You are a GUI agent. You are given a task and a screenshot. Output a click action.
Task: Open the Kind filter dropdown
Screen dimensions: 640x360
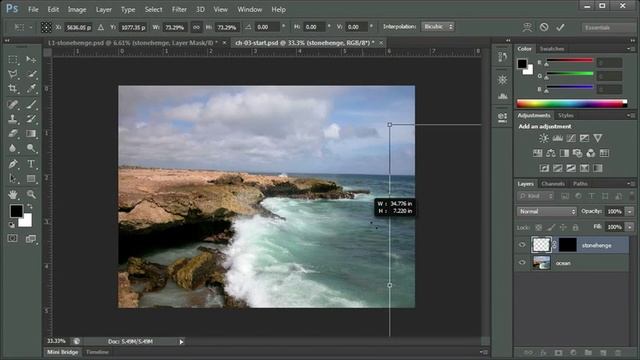point(536,196)
